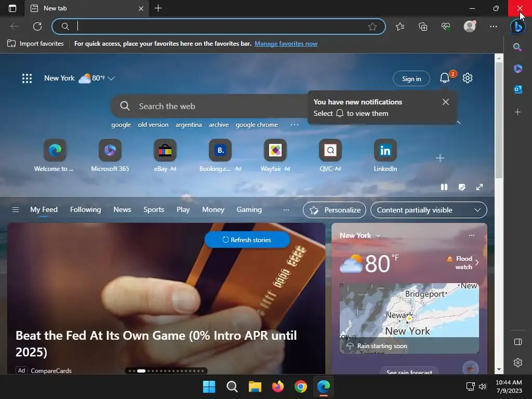This screenshot has height=399, width=532.
Task: Click Import favorites button
Action: click(36, 44)
